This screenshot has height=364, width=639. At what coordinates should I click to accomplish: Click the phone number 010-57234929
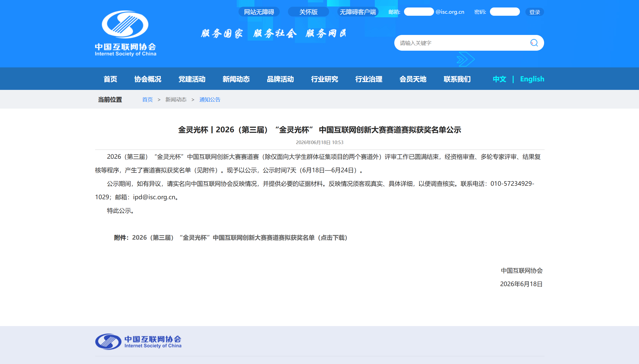(511, 183)
